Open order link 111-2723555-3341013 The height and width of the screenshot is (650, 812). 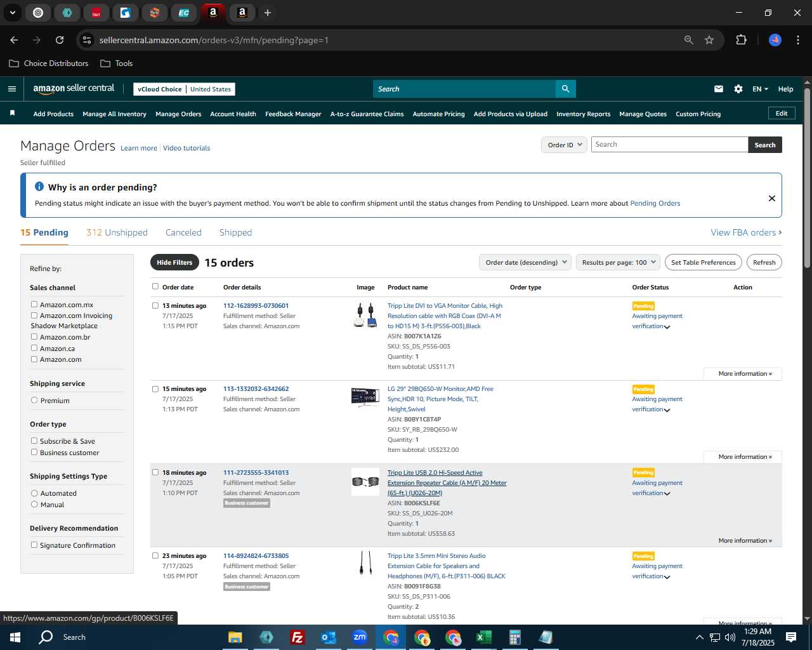coord(256,472)
